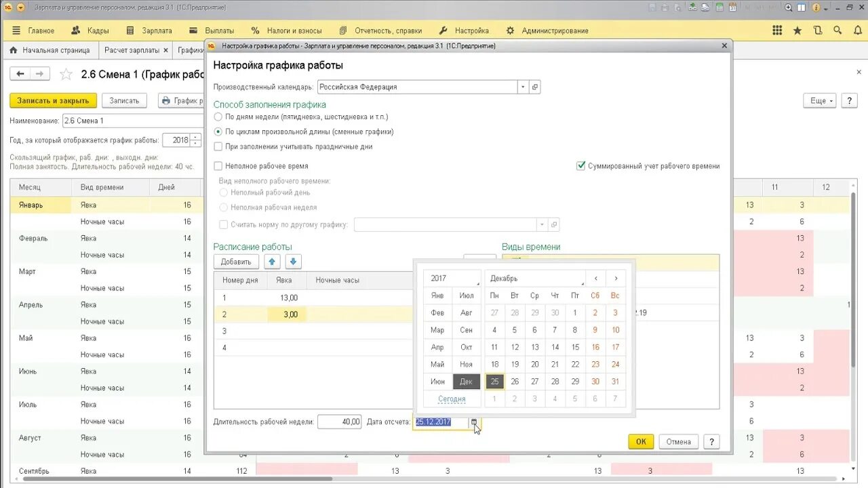Open the Производственный календарь item via the square icon
Viewport: 868px width, 488px height.
534,87
